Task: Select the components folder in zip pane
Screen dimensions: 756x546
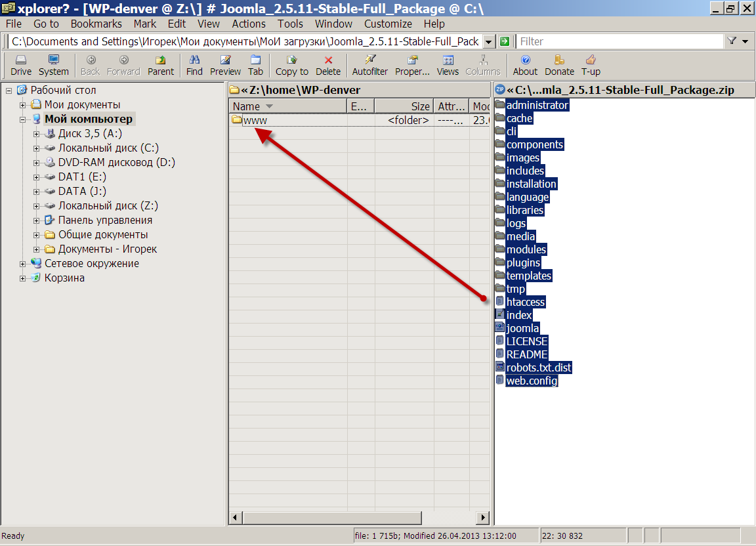Action: (x=534, y=144)
